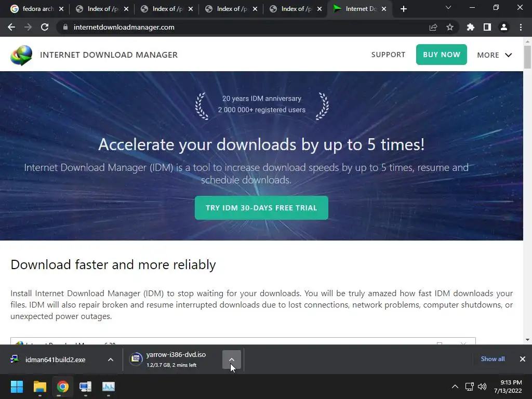Open the idman641build2.exe download item
Image resolution: width=532 pixels, height=399 pixels.
click(55, 360)
